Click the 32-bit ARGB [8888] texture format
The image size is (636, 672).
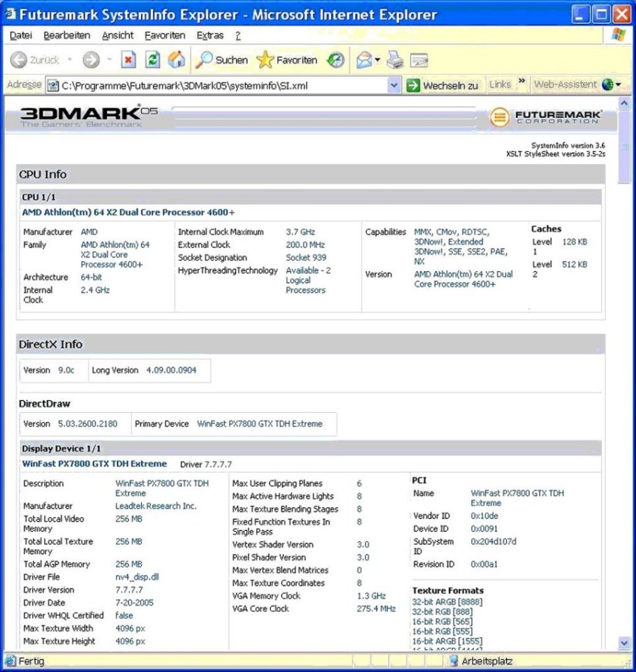pos(447,602)
